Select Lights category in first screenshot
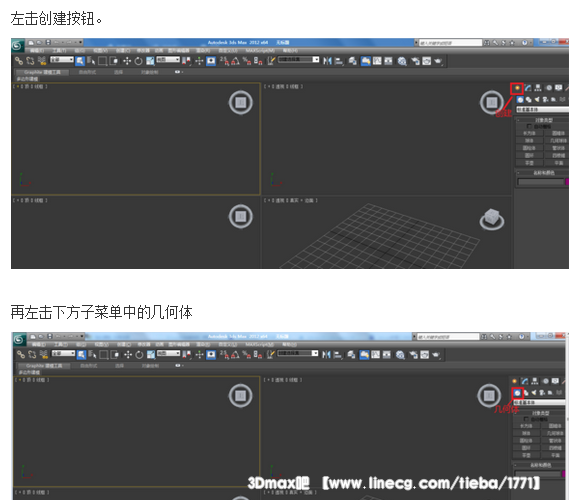Viewport: 569px width, 500px height. [x=537, y=99]
